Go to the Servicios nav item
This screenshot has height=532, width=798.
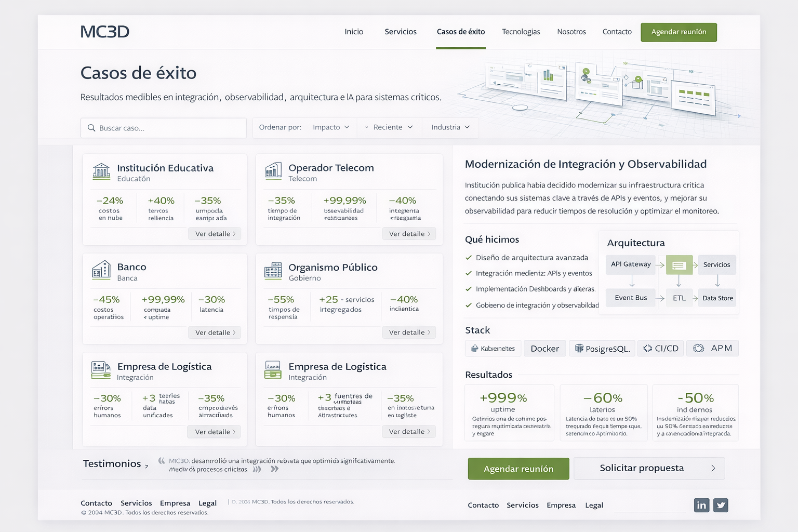click(401, 32)
